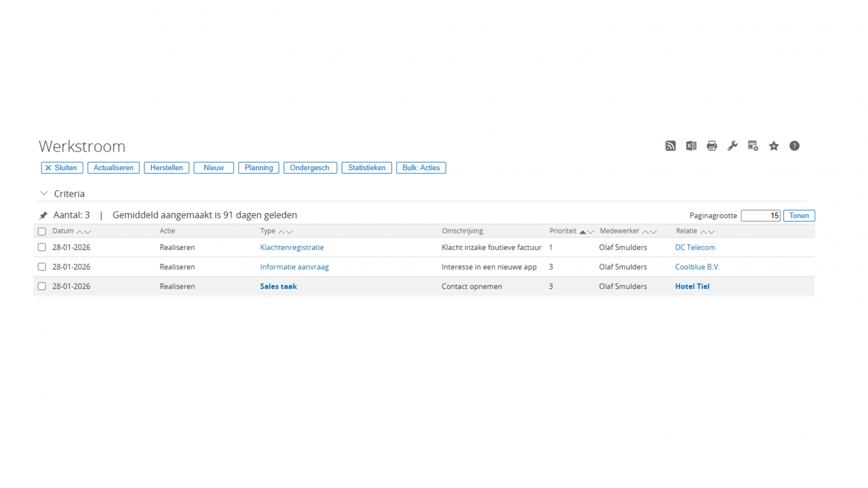Open the Klachtenregistratie link
The height and width of the screenshot is (488, 868).
point(292,247)
